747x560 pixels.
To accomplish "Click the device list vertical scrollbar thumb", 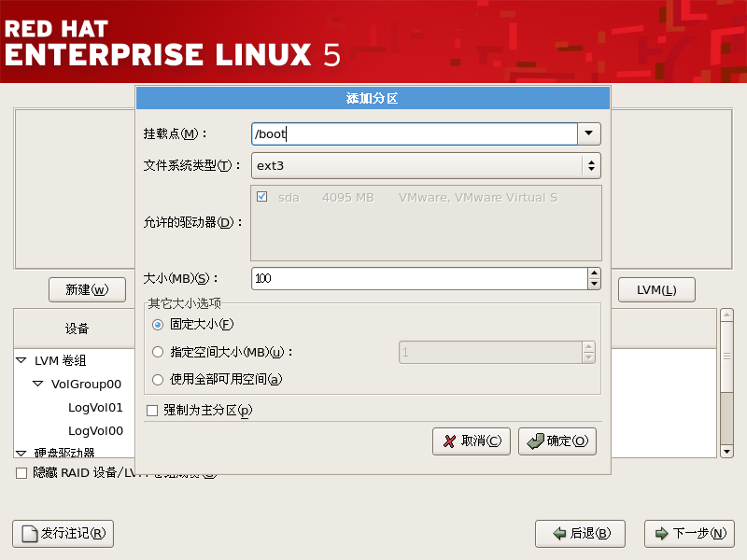I will [726, 357].
